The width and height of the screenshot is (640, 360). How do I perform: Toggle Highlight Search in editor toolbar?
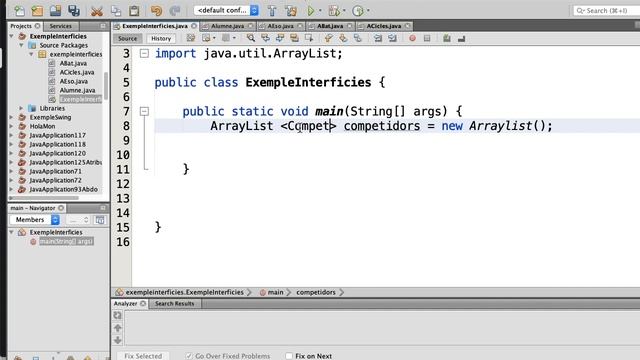294,38
